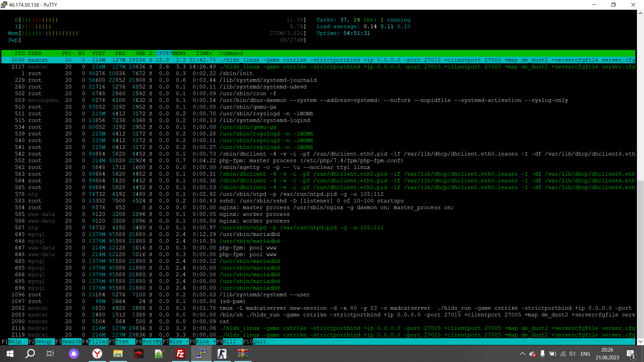The height and width of the screenshot is (362, 644).
Task: Click Load average readout
Action: 364,26
